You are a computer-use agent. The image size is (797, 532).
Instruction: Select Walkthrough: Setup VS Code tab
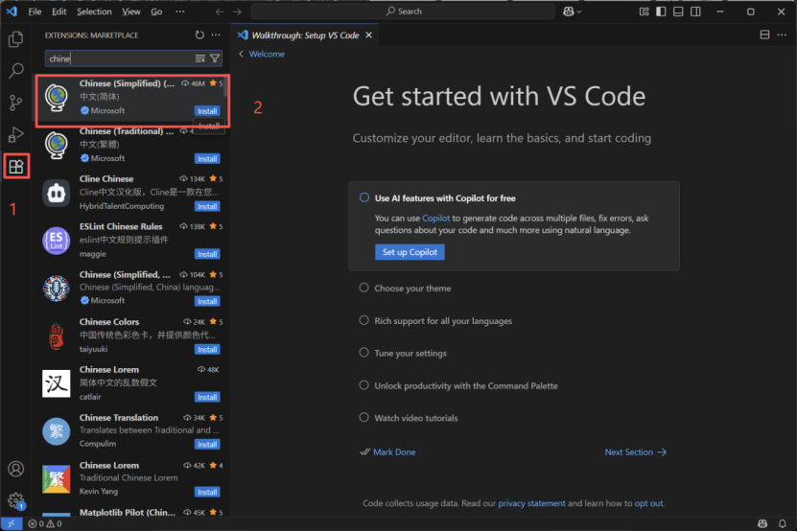click(305, 35)
